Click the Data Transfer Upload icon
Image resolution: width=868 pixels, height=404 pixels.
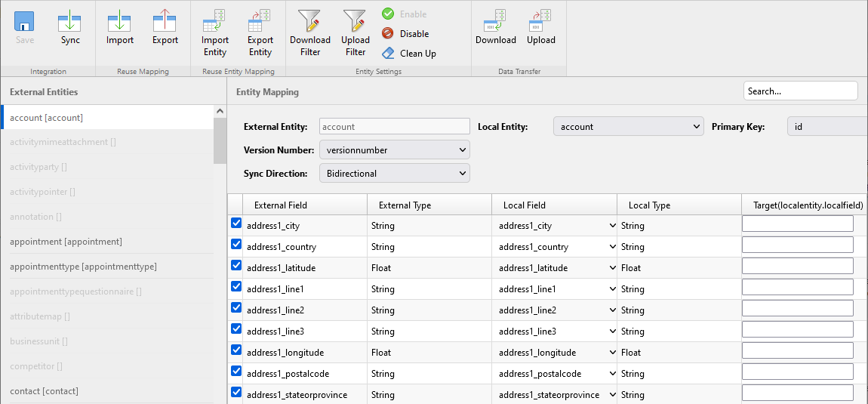pos(540,21)
